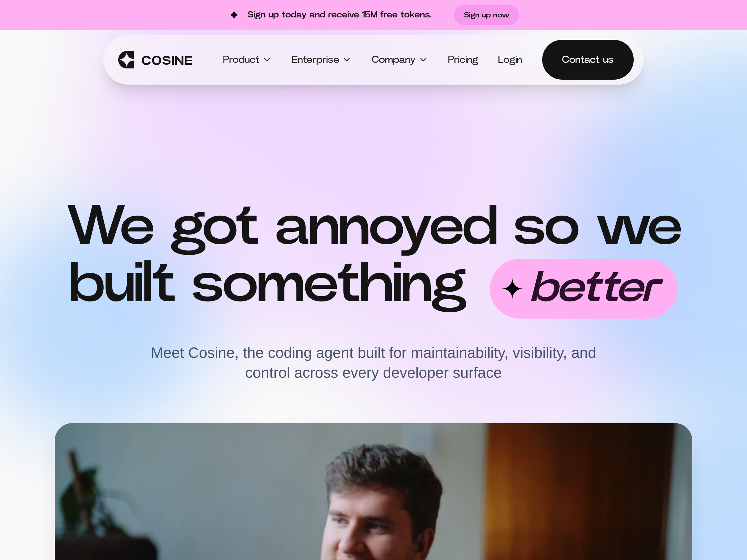Open the Product menu
747x560 pixels.
247,60
